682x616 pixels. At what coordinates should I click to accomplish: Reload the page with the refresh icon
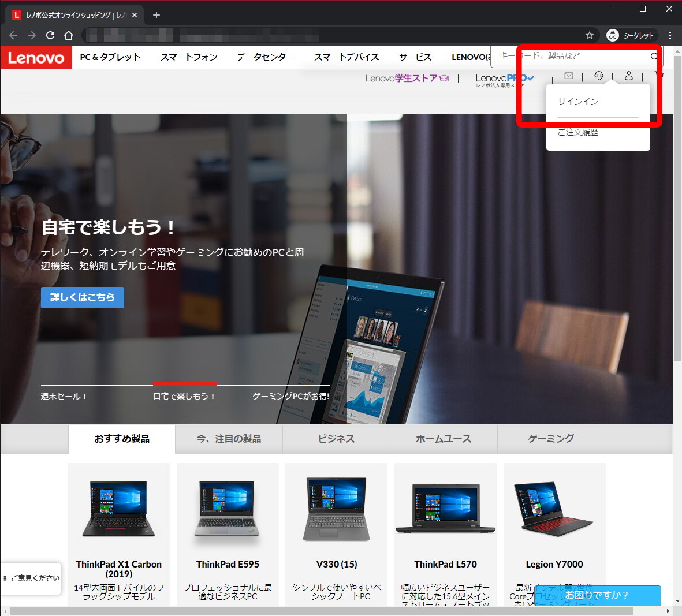coord(50,35)
